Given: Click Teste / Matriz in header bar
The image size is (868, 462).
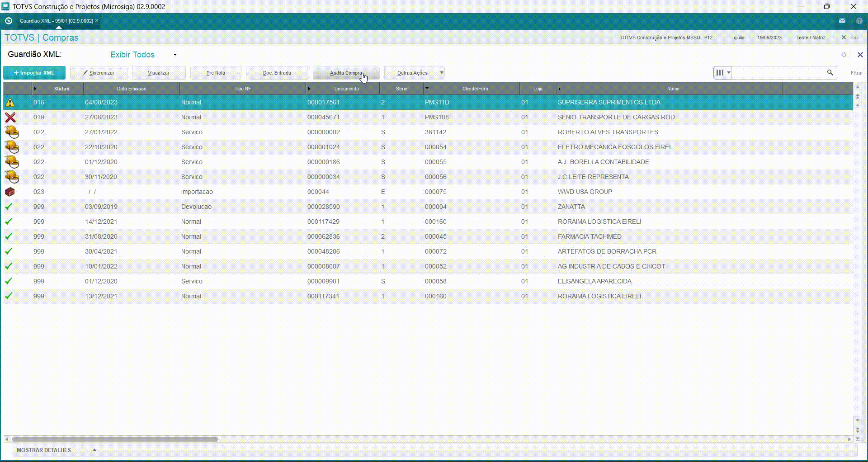Looking at the screenshot, I should [x=811, y=38].
